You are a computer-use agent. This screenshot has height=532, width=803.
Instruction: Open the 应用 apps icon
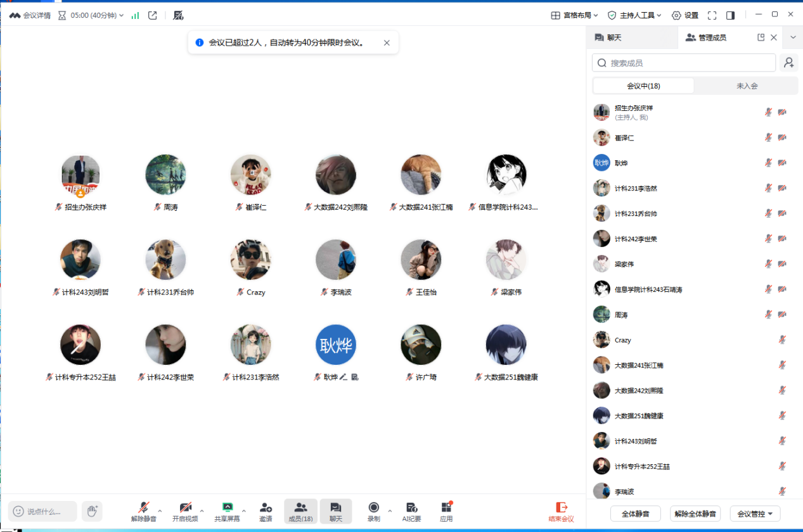[446, 511]
